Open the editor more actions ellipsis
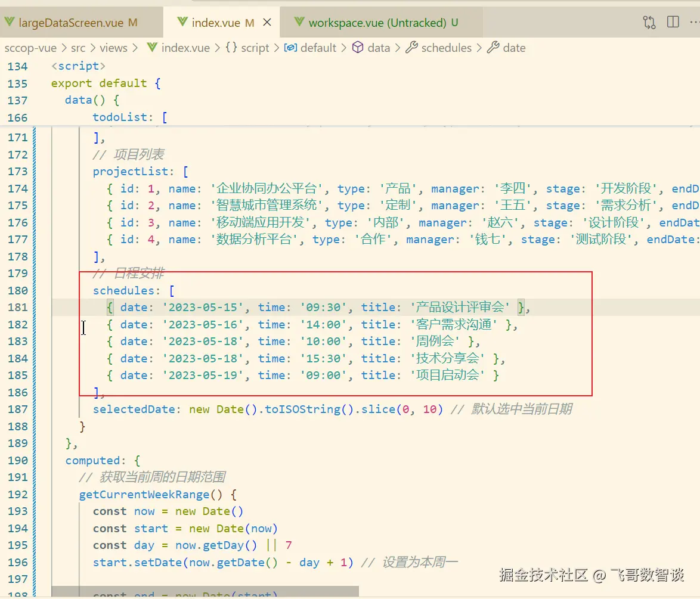 (x=695, y=22)
